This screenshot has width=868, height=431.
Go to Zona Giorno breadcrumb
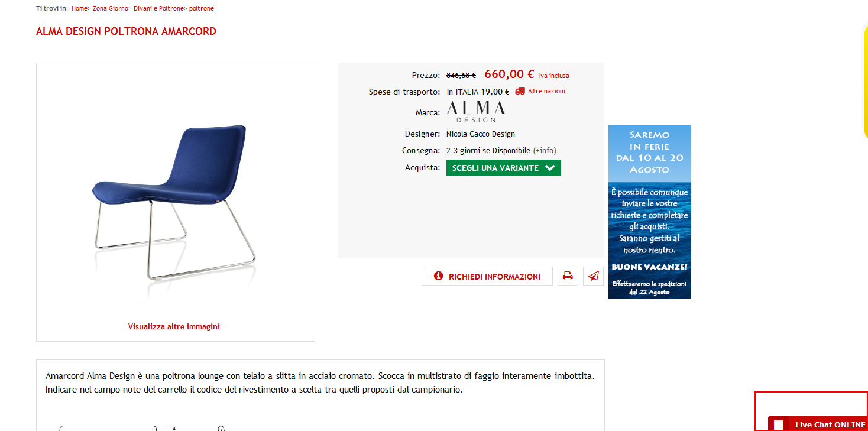click(x=110, y=8)
